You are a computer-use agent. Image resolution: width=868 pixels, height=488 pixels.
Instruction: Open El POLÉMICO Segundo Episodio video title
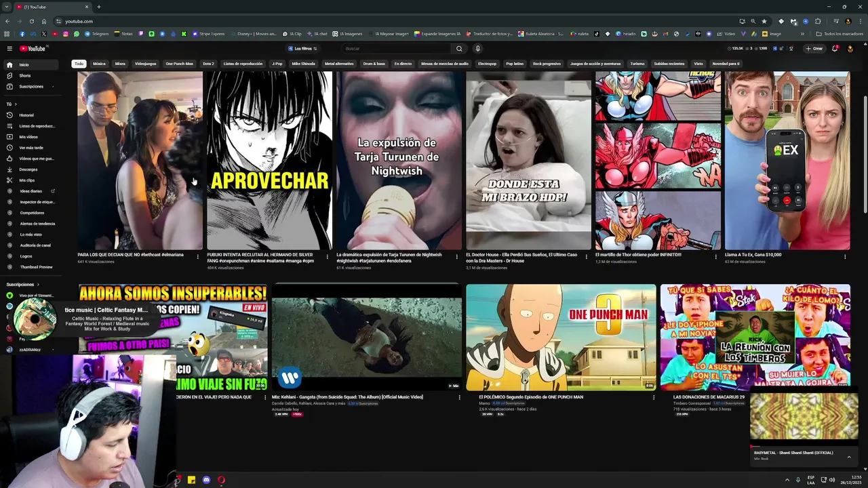point(531,397)
